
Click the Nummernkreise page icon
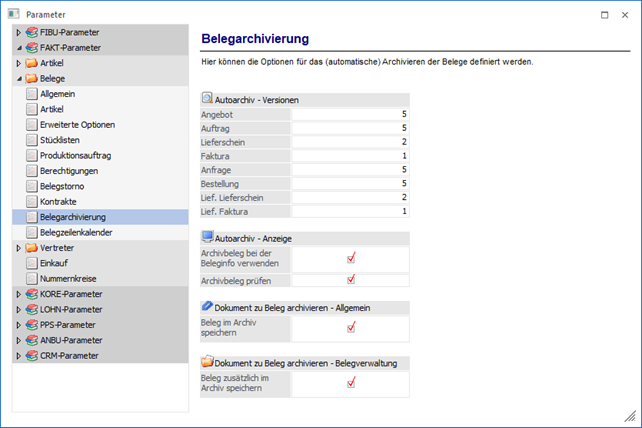[x=31, y=278]
